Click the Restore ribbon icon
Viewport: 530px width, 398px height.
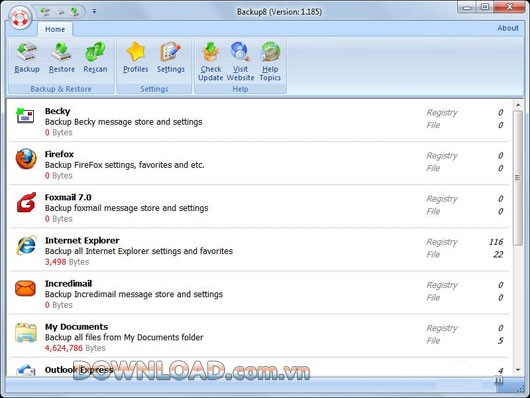62,52
